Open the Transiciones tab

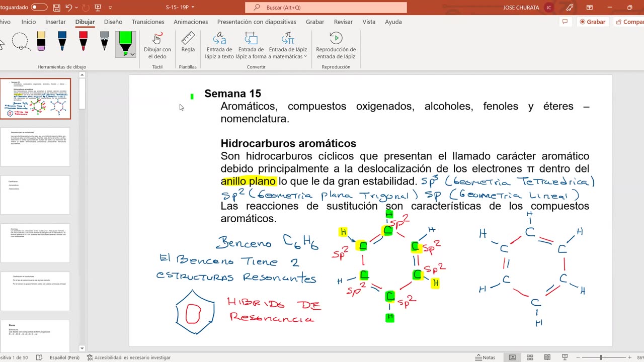(148, 22)
